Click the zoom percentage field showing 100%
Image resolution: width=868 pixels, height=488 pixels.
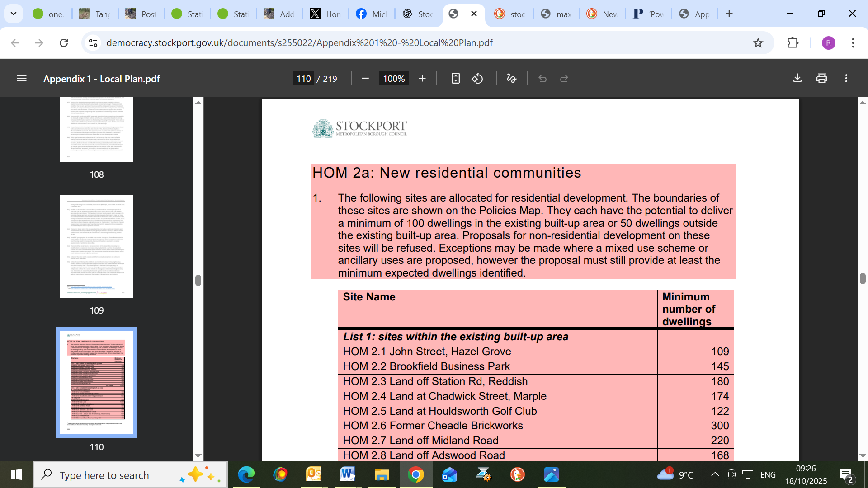[x=394, y=79]
